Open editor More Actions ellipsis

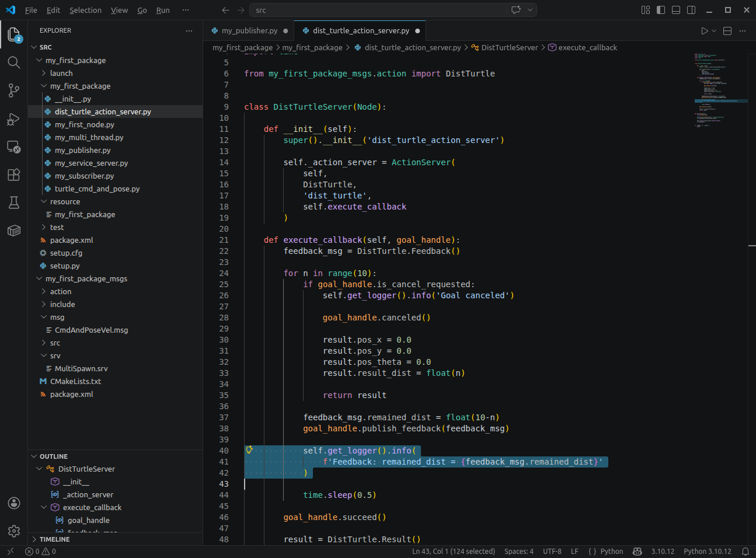point(743,31)
